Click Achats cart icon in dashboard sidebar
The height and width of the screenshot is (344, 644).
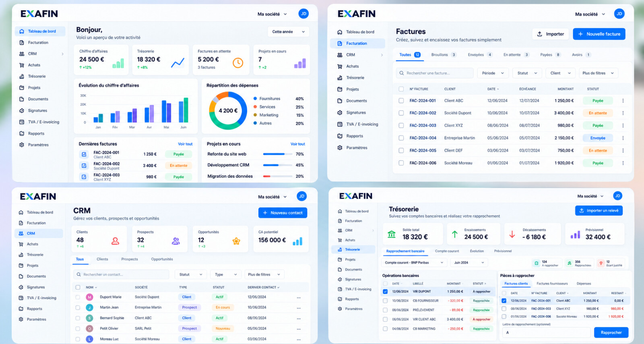pos(22,65)
